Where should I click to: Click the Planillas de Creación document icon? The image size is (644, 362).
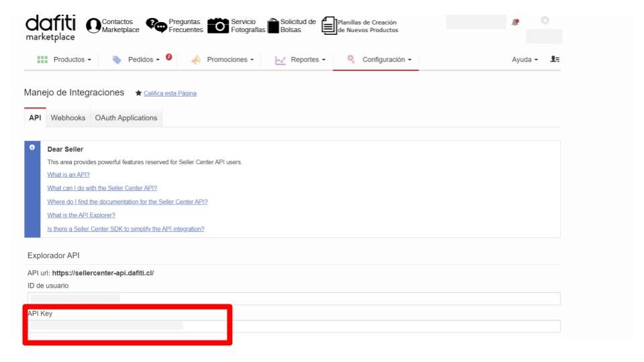(x=329, y=25)
